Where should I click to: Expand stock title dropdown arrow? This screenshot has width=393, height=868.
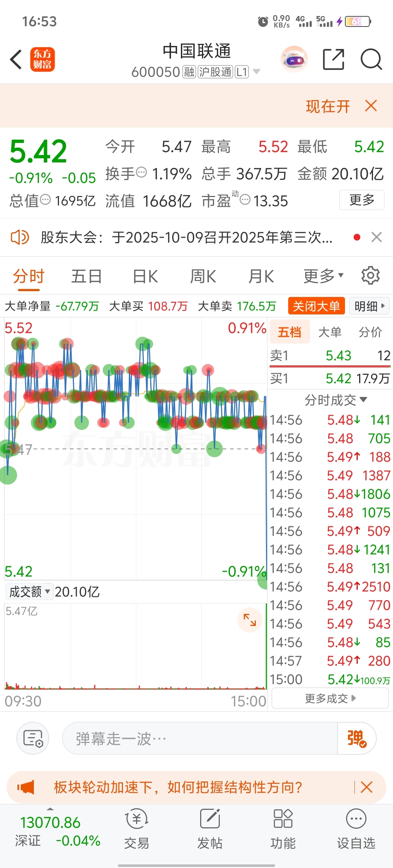pyautogui.click(x=257, y=72)
